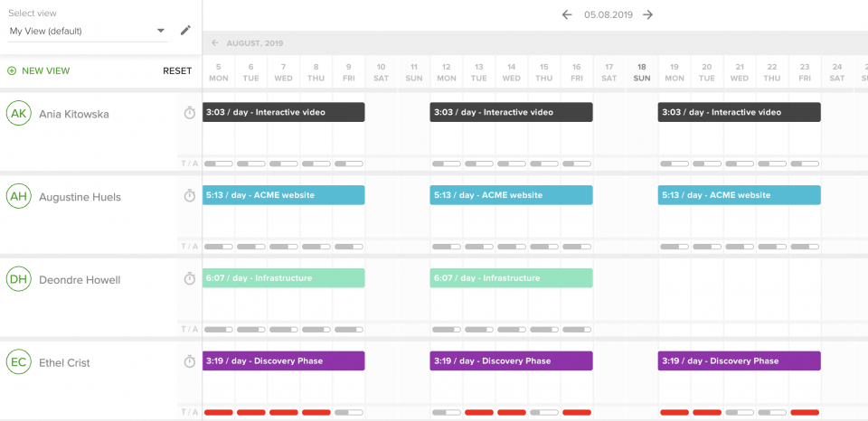This screenshot has height=421, width=868.
Task: Select Interactive video booking starting Aug 5
Action: (x=283, y=112)
